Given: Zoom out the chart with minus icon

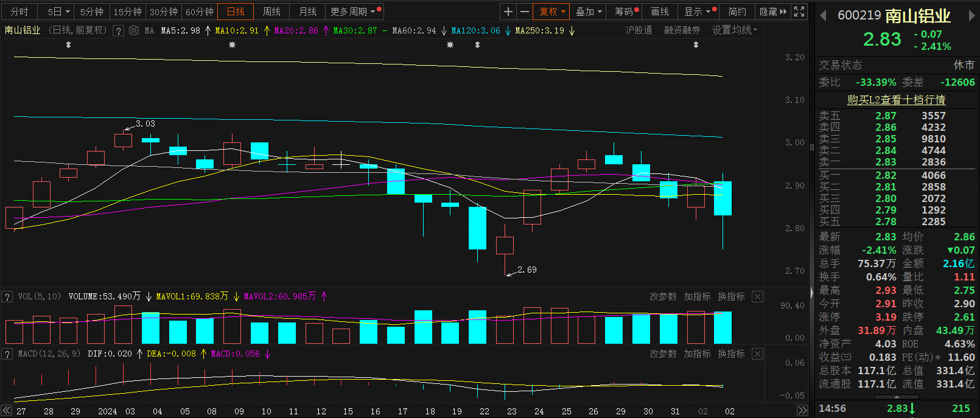Looking at the screenshot, I should coord(524,12).
